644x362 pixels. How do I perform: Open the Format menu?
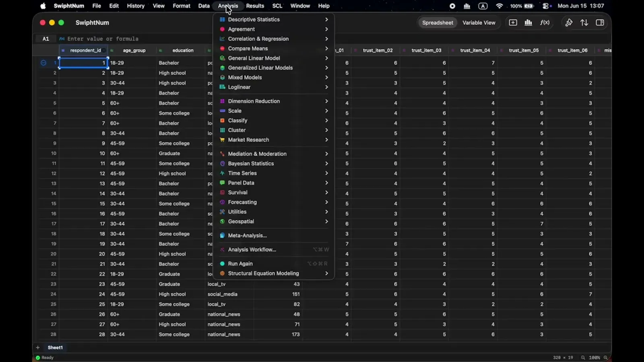[x=182, y=6]
